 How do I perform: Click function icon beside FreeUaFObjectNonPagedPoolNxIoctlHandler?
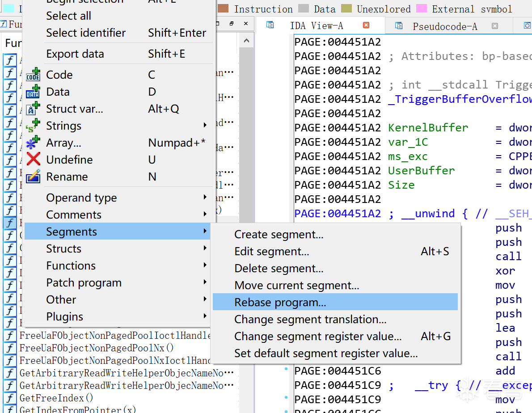pyautogui.click(x=10, y=360)
